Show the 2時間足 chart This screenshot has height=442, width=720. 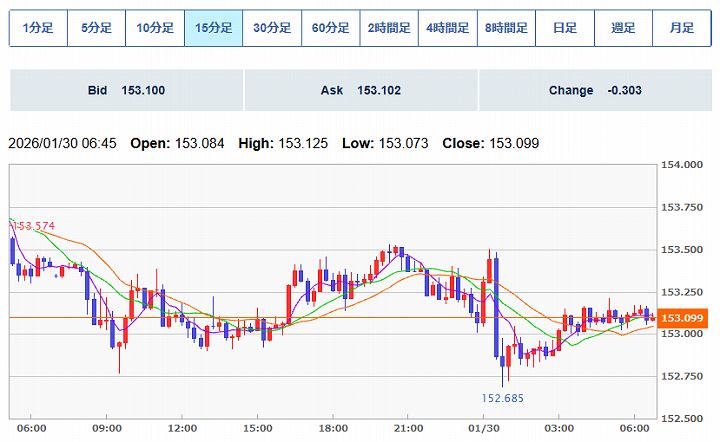click(x=389, y=28)
